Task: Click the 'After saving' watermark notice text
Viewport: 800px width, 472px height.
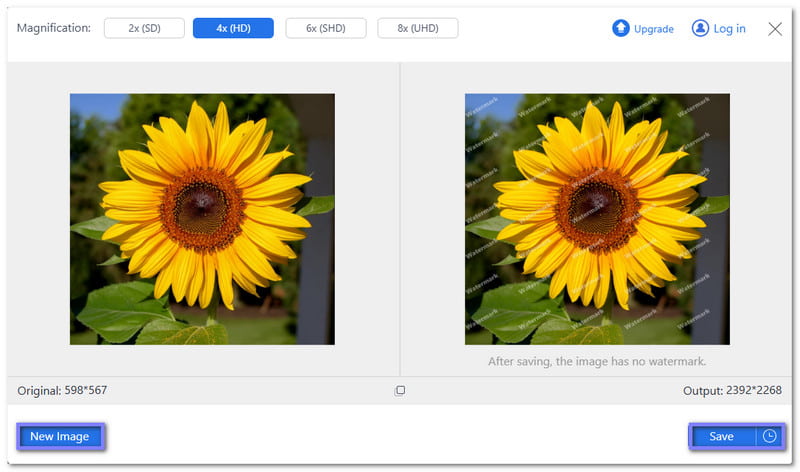Action: [x=597, y=361]
